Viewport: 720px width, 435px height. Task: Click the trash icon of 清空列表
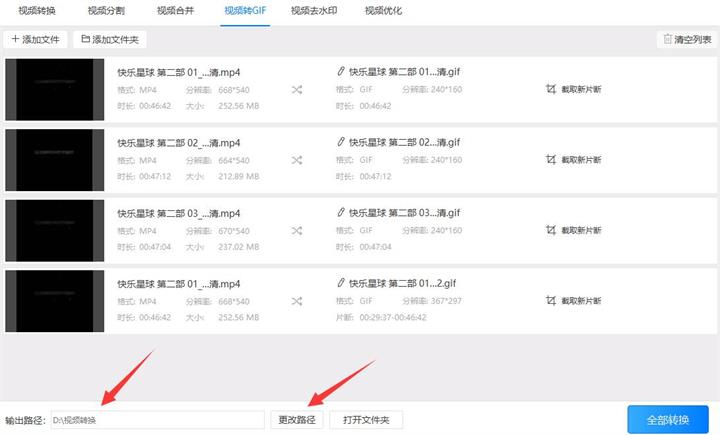click(668, 40)
